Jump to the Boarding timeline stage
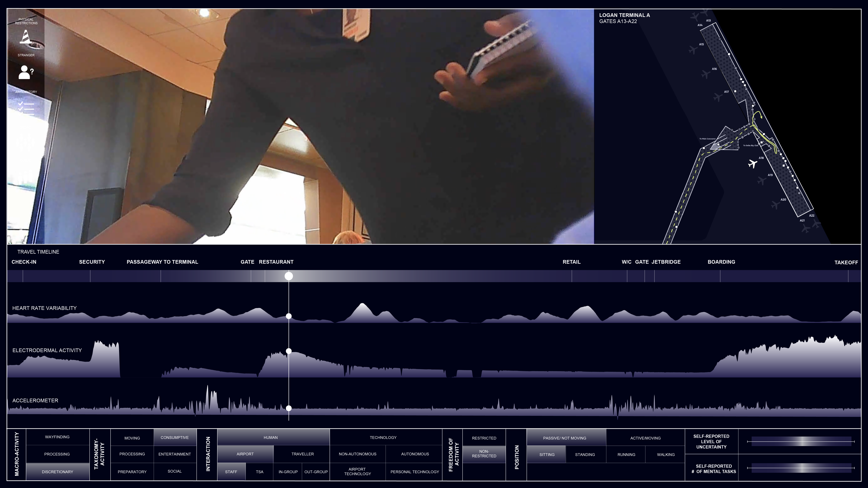 pyautogui.click(x=721, y=262)
